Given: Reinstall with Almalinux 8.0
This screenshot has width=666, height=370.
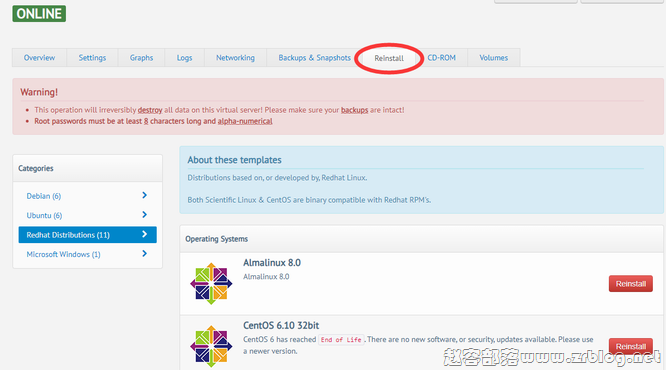Looking at the screenshot, I should point(631,284).
